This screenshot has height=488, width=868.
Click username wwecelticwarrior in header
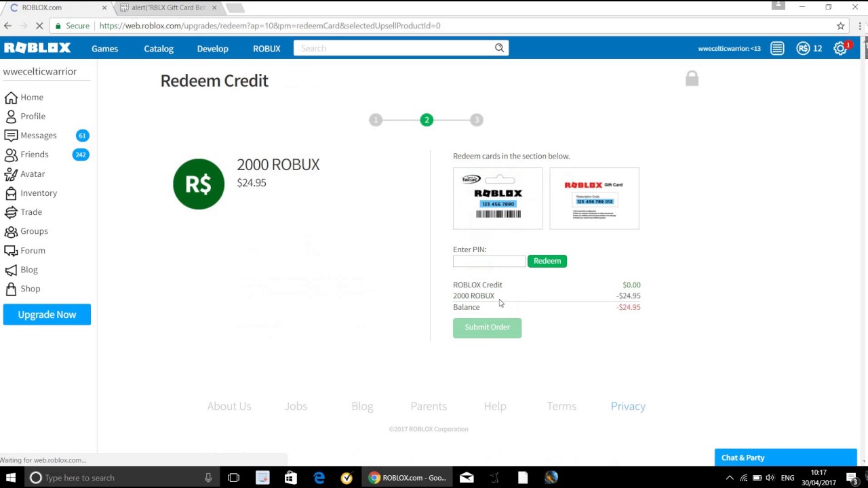pos(729,49)
